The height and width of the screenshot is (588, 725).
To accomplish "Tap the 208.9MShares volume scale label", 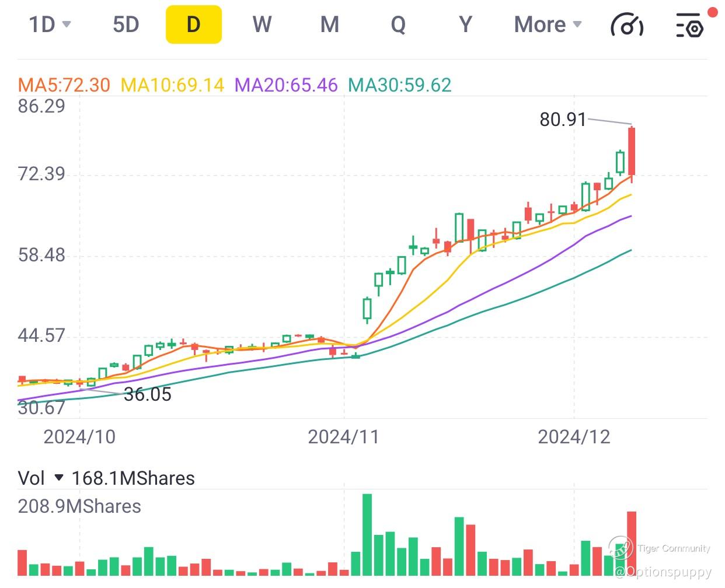I will [79, 506].
